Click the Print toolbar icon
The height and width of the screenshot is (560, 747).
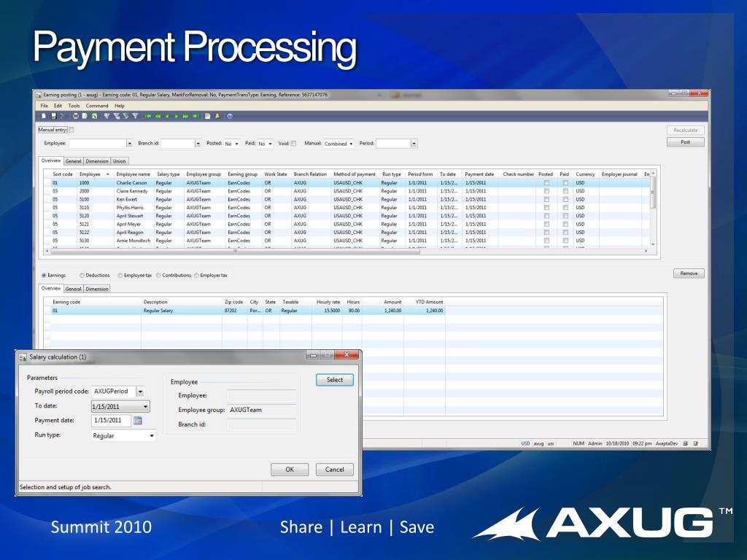tap(75, 116)
